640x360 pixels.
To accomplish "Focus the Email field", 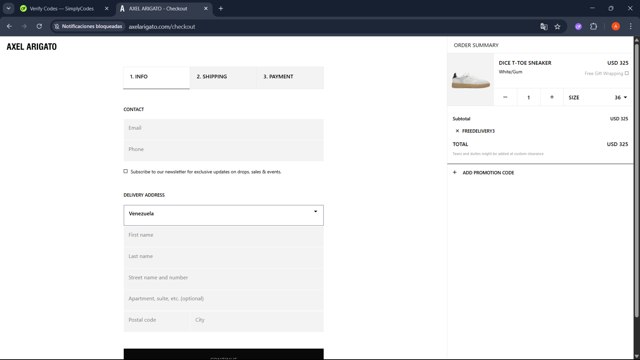I will point(224,128).
